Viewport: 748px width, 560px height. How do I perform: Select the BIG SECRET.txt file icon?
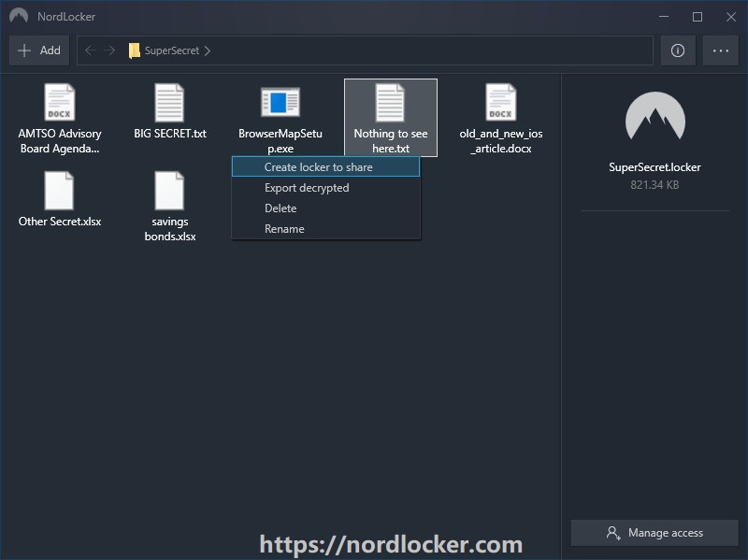pos(169,102)
